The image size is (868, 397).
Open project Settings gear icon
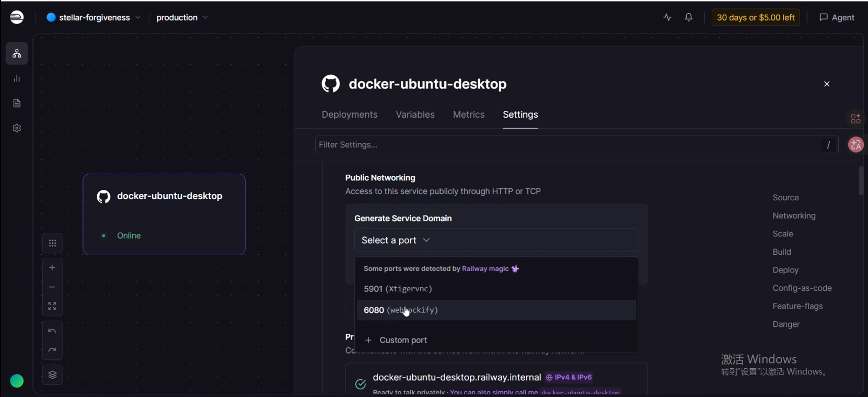(17, 128)
